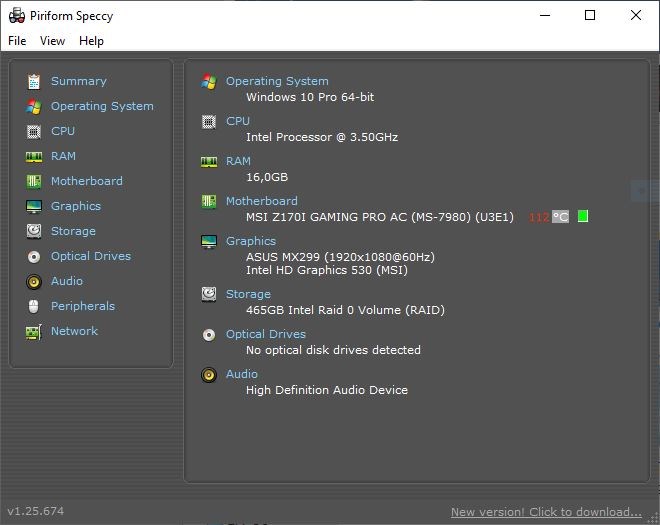Open the View menu
This screenshot has width=660, height=525.
pyautogui.click(x=52, y=41)
